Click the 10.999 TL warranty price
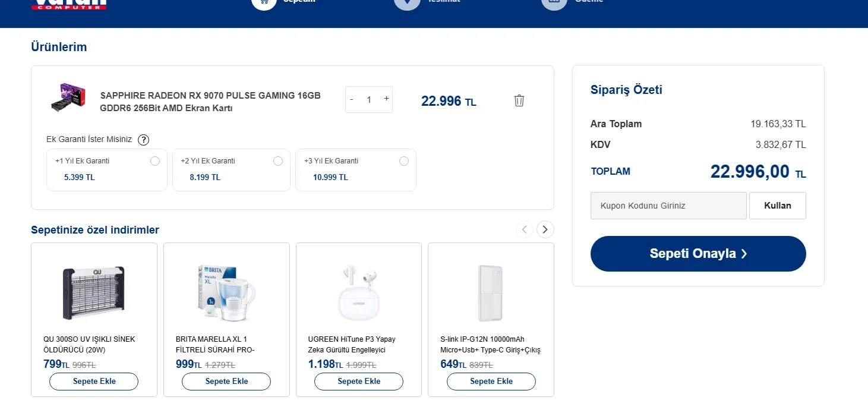The width and height of the screenshot is (868, 416). coord(330,177)
